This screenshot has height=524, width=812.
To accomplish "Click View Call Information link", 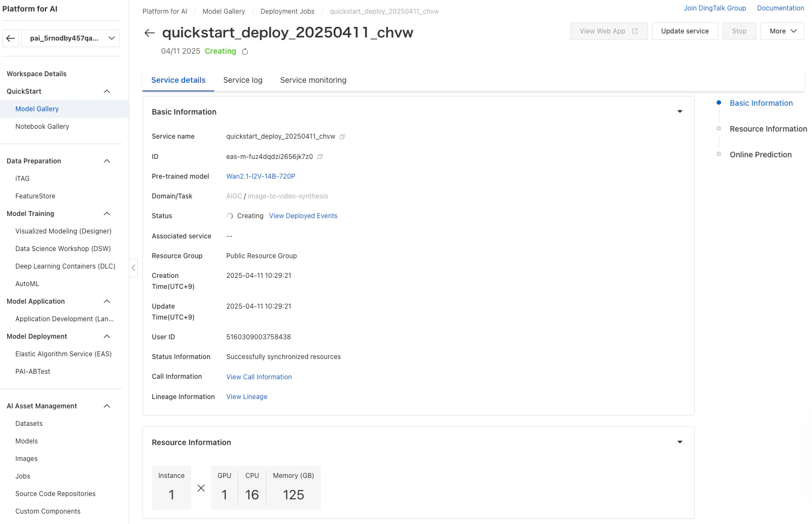I will pos(259,377).
